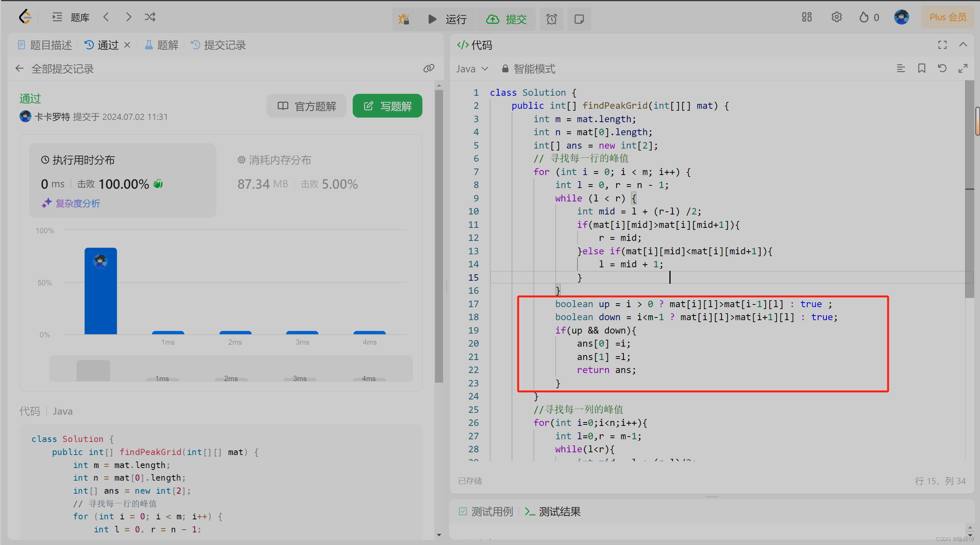Open the 题库 problem list
980x545 pixels.
pyautogui.click(x=71, y=17)
